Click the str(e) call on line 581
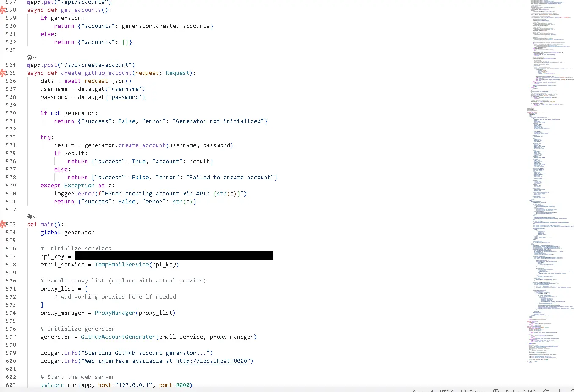The height and width of the screenshot is (392, 574). [x=183, y=201]
